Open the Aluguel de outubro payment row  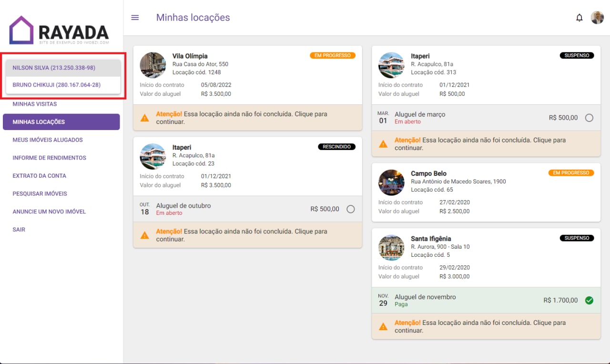click(248, 209)
